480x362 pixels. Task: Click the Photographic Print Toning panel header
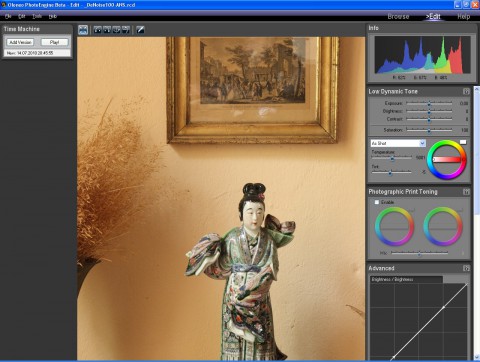419,192
